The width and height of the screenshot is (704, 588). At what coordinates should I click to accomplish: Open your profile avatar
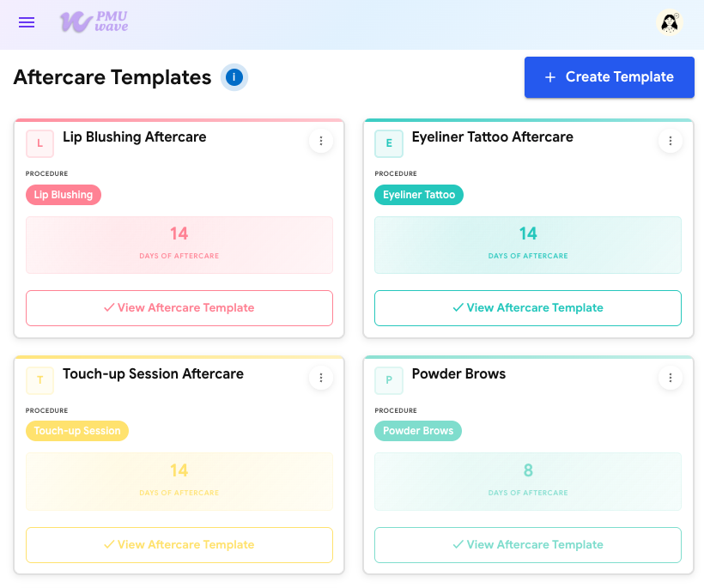pyautogui.click(x=669, y=22)
